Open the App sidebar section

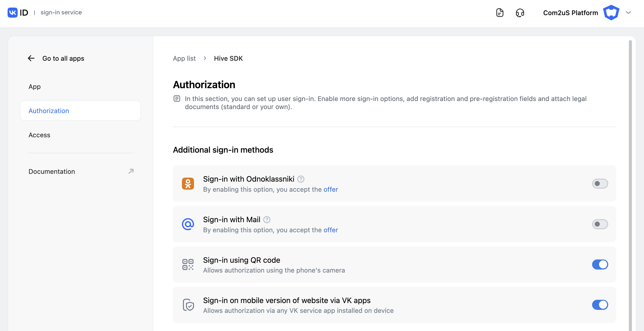coord(35,87)
